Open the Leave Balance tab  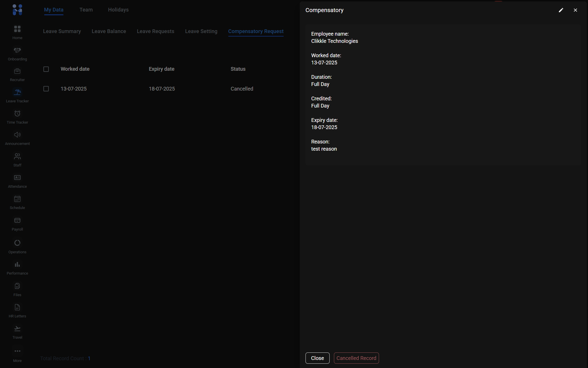[109, 31]
